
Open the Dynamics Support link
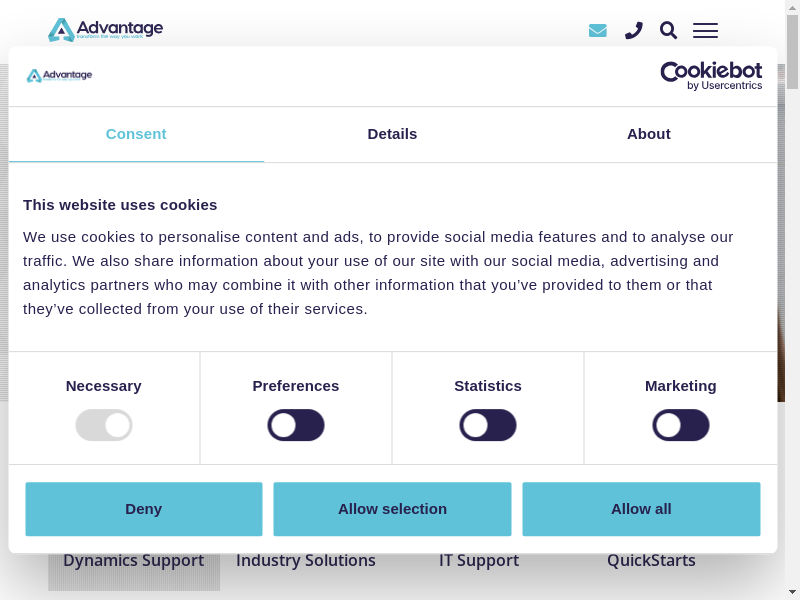pyautogui.click(x=133, y=562)
